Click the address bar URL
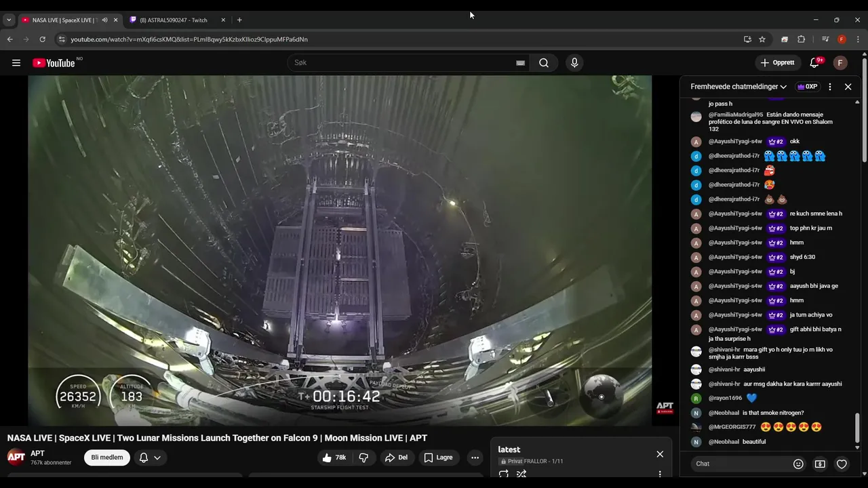Screen dimensions: 868x488 [189, 39]
